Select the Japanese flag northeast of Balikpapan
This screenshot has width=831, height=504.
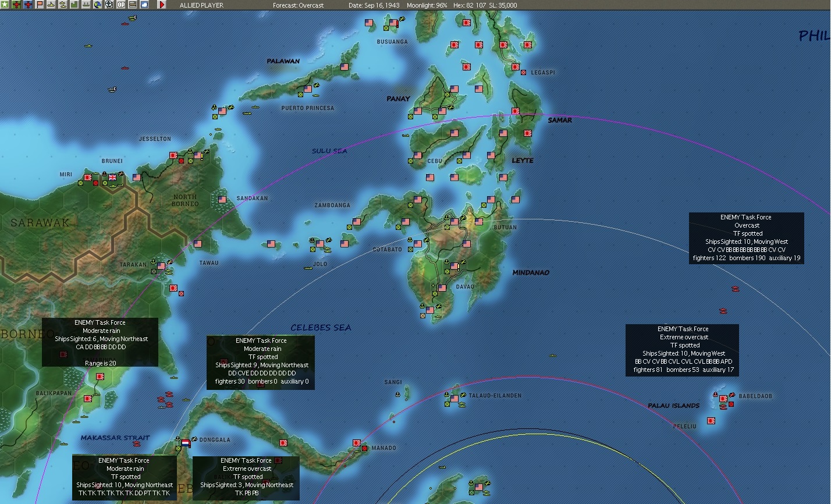[100, 377]
